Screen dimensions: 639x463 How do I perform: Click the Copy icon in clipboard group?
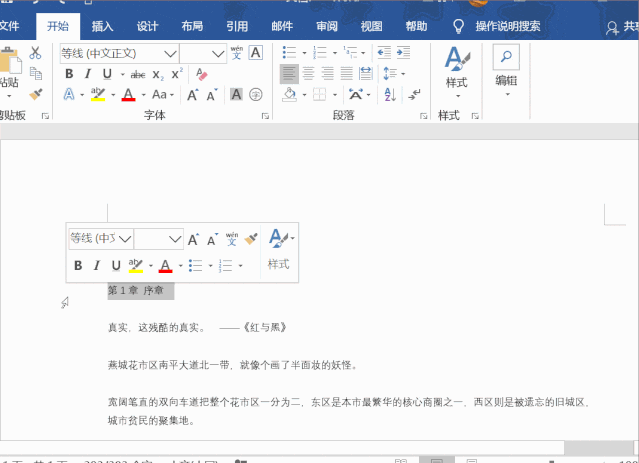pyautogui.click(x=36, y=73)
